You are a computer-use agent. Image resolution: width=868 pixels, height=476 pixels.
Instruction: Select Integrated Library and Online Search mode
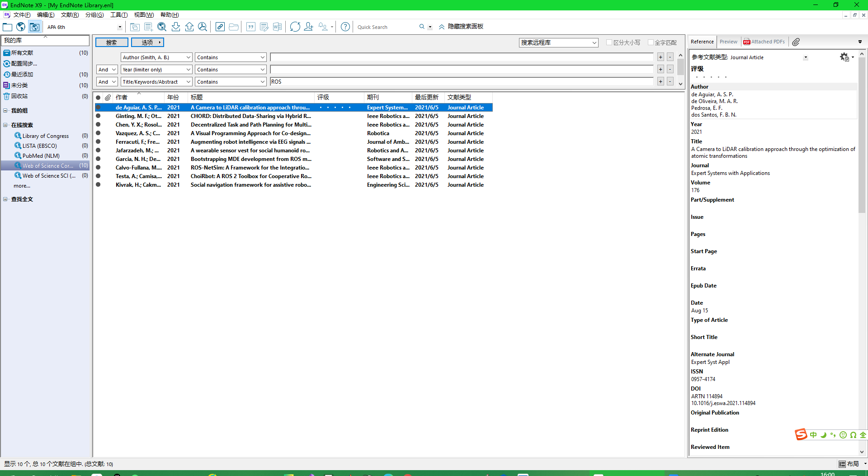point(34,27)
